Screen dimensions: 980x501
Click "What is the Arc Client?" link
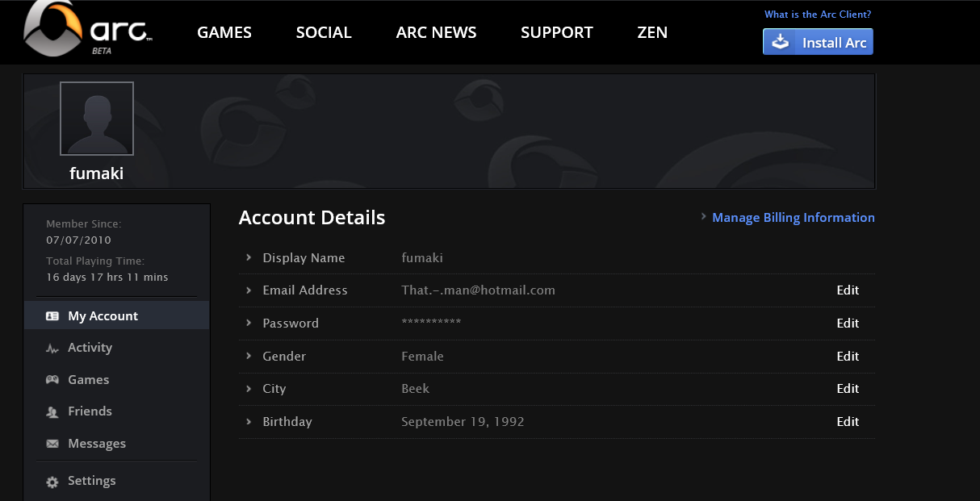[x=818, y=15]
